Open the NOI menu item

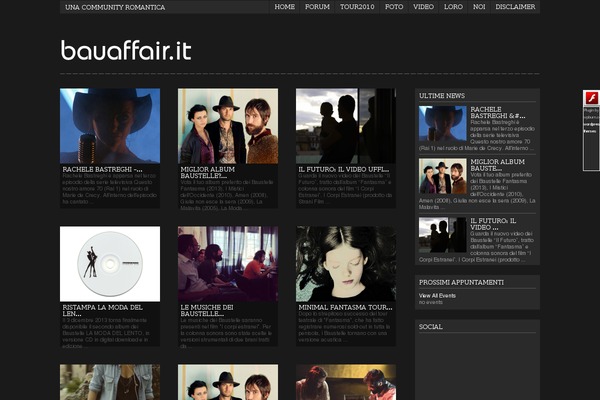point(479,7)
